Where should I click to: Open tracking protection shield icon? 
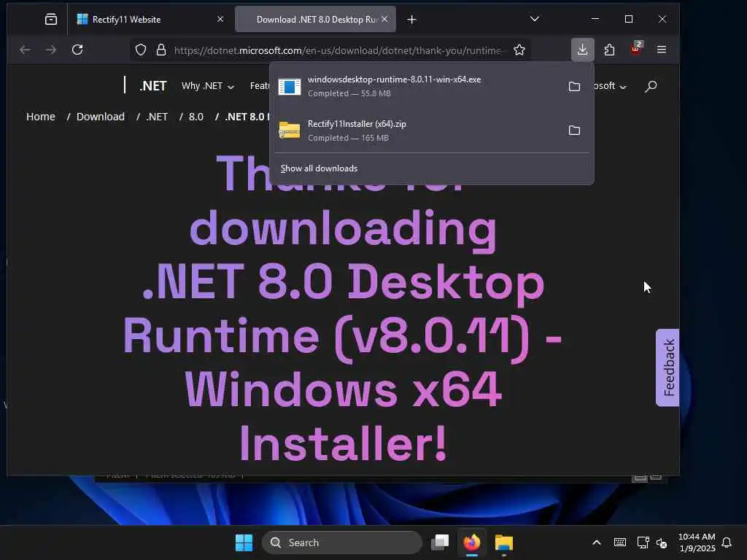(x=141, y=50)
